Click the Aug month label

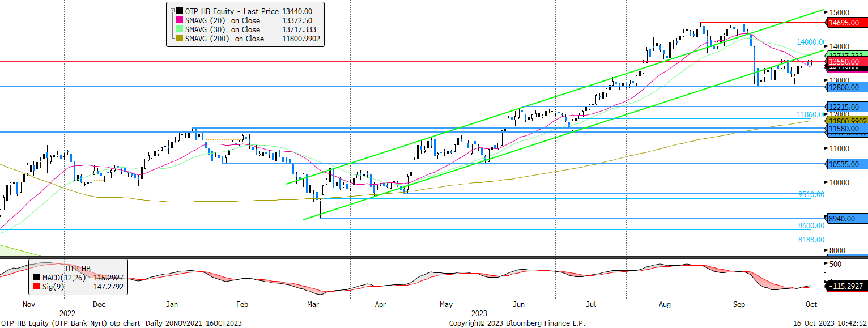click(665, 304)
